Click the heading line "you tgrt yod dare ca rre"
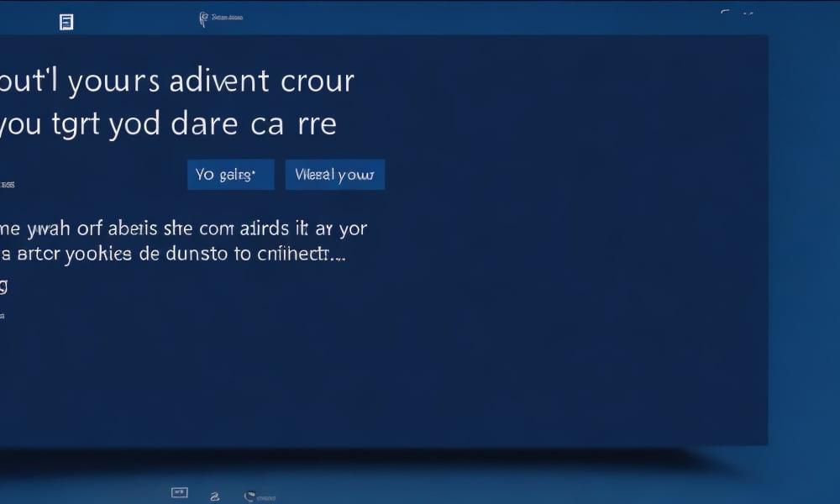Screen dimensions: 840x504 [x=168, y=124]
